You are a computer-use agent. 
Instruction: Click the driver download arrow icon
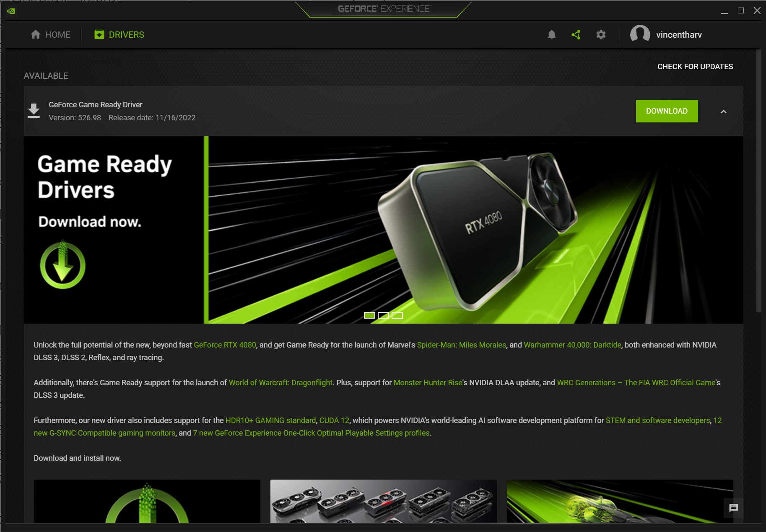pos(34,111)
